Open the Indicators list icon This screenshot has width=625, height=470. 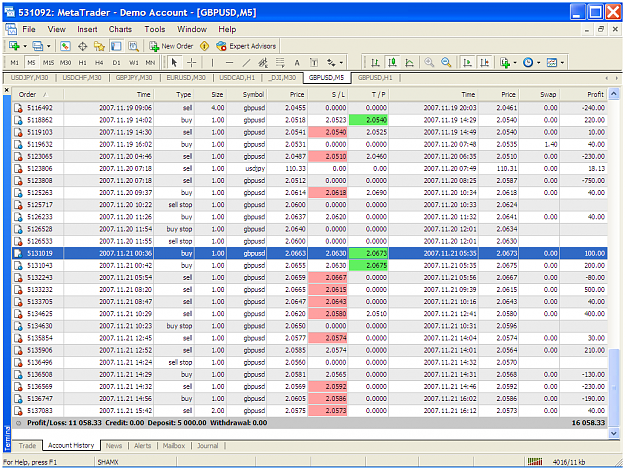(505, 63)
